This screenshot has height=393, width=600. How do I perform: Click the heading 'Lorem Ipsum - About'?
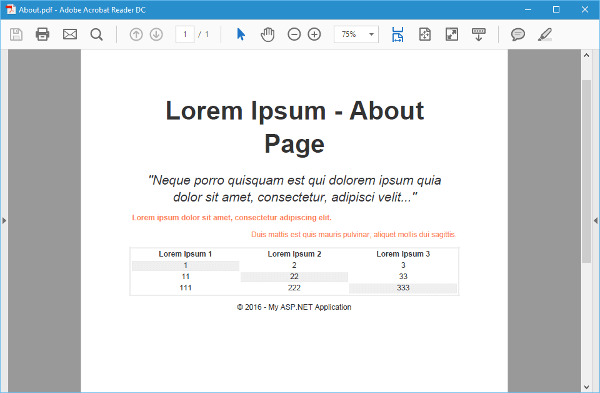click(x=295, y=111)
